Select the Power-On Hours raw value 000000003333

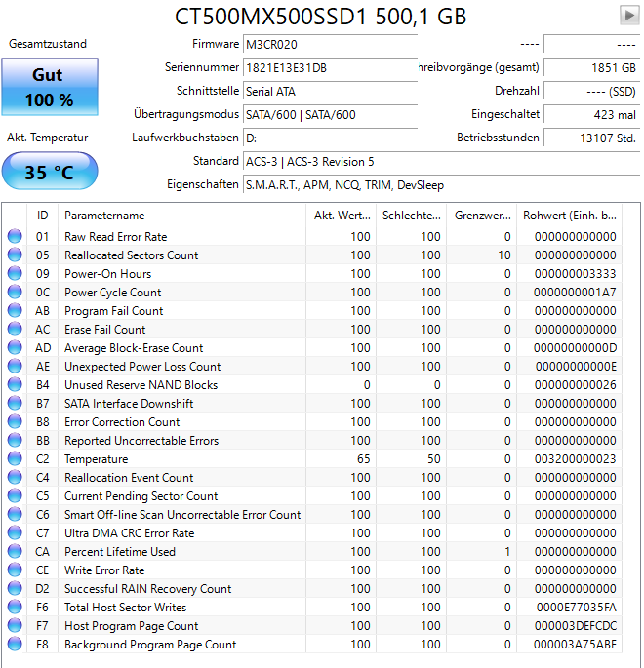tap(575, 273)
